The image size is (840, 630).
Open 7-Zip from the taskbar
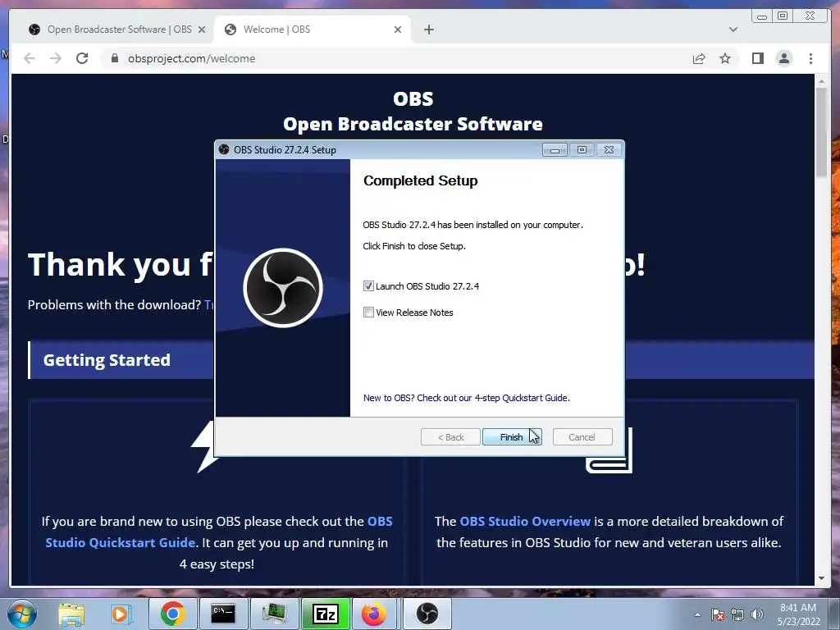(x=325, y=614)
